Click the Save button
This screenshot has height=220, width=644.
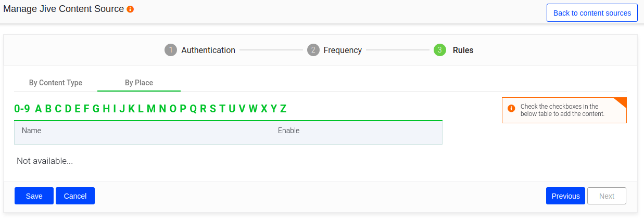coord(34,196)
